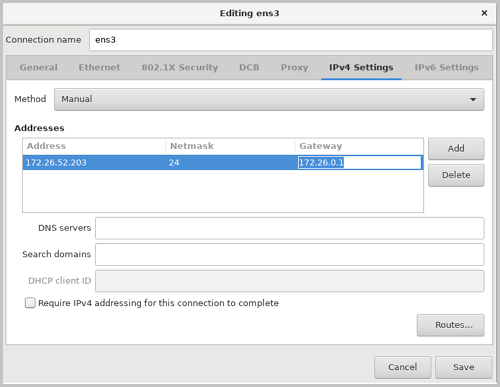Delete the selected address entry

point(456,175)
